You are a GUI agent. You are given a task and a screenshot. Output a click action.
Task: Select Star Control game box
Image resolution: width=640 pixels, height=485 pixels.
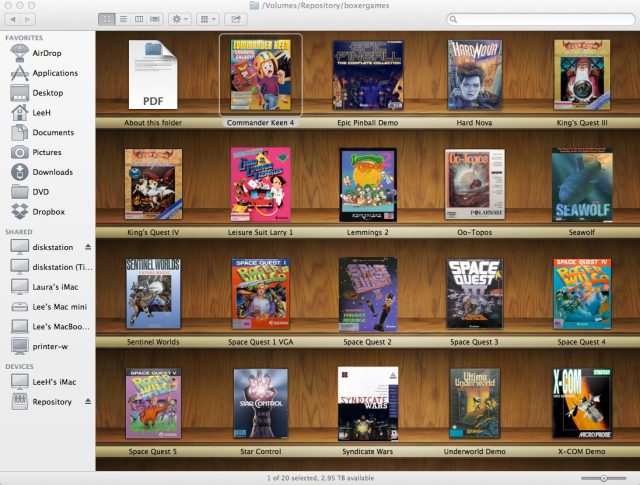(260, 404)
